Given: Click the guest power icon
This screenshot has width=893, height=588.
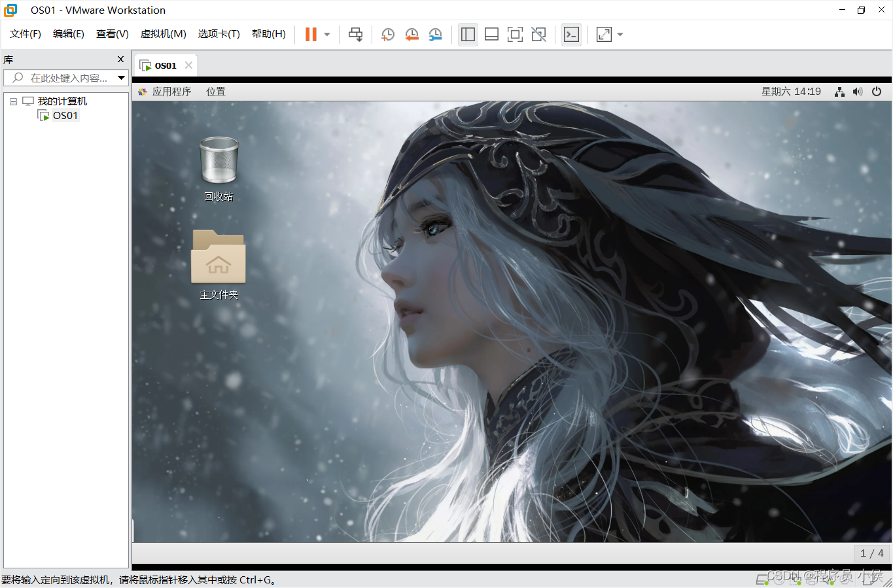Looking at the screenshot, I should click(x=877, y=92).
